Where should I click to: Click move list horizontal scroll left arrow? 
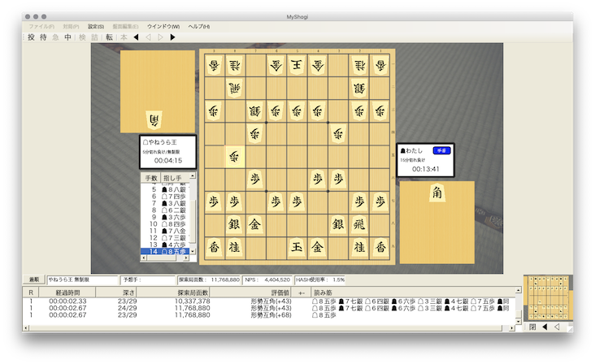point(143,258)
